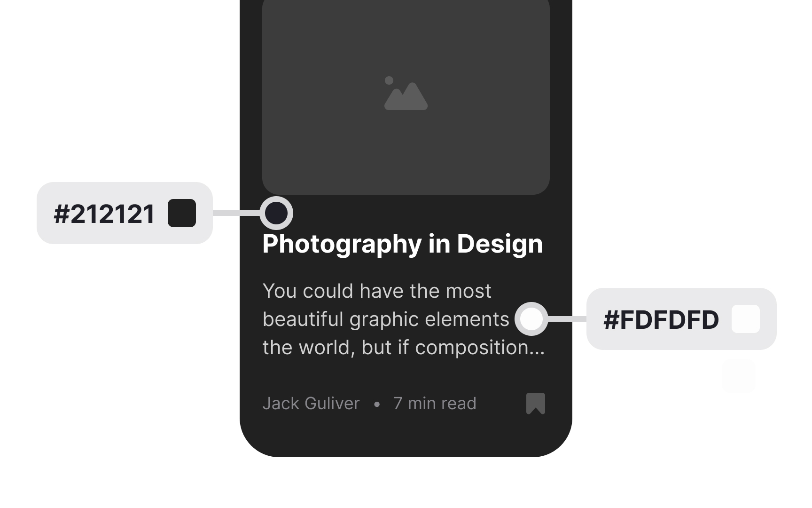Screen dimensions: 812x508
Task: Click the "You could have the most" line
Action: [377, 291]
